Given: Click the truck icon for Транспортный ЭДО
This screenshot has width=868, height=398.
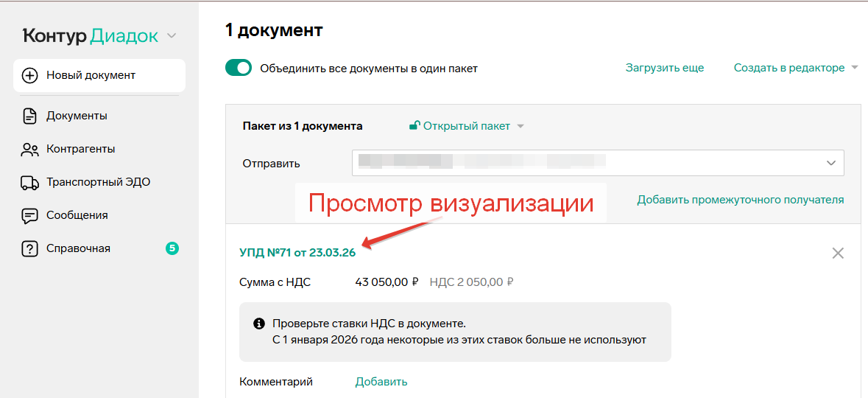Looking at the screenshot, I should [30, 182].
